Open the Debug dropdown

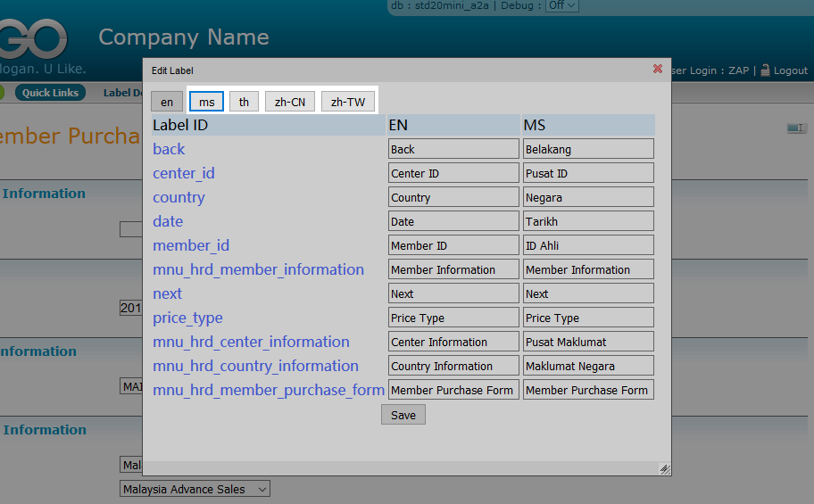click(x=561, y=5)
